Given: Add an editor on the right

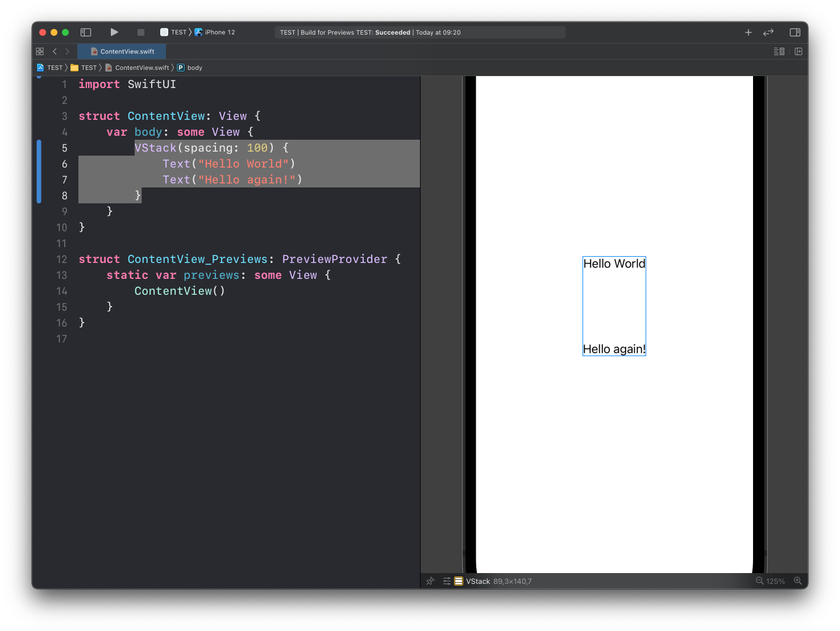Looking at the screenshot, I should tap(799, 51).
